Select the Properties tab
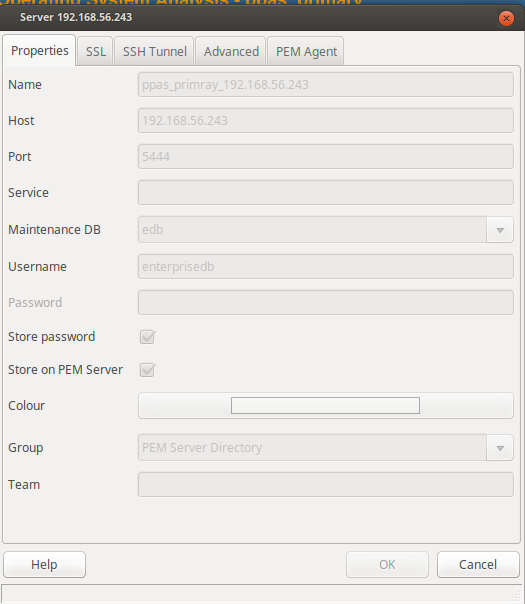Image resolution: width=525 pixels, height=604 pixels. (39, 50)
